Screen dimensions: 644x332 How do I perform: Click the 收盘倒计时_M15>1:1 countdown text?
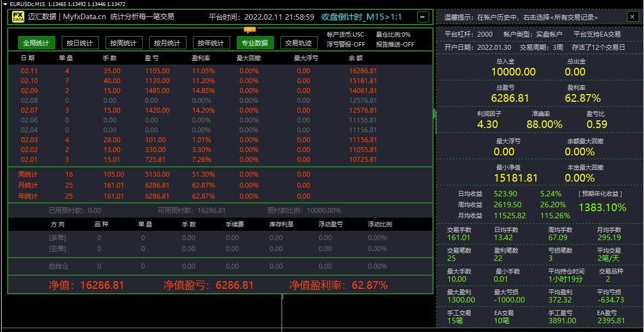[x=361, y=17]
